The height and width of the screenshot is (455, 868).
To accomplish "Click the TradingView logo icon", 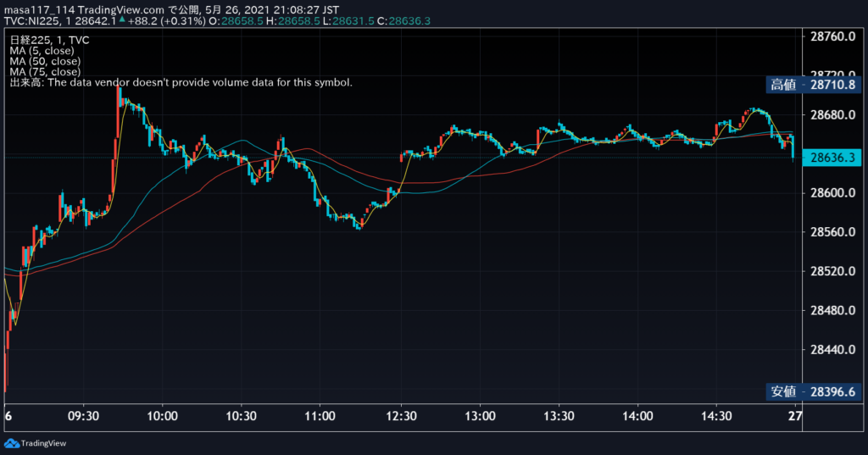I will click(11, 443).
